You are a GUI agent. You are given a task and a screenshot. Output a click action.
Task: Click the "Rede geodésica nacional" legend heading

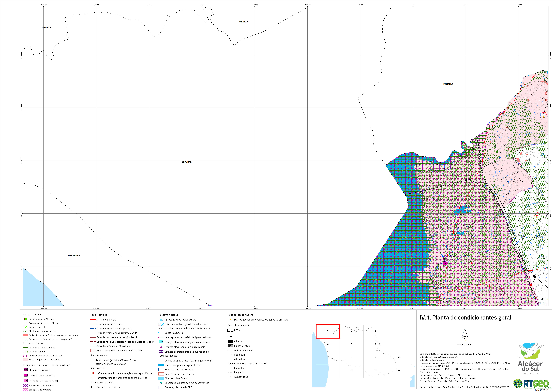pos(241,315)
